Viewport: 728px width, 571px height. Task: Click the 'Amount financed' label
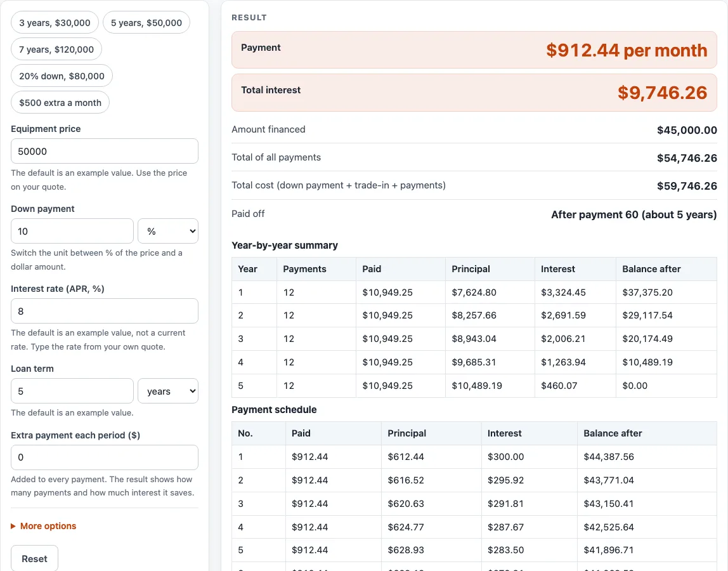[268, 129]
